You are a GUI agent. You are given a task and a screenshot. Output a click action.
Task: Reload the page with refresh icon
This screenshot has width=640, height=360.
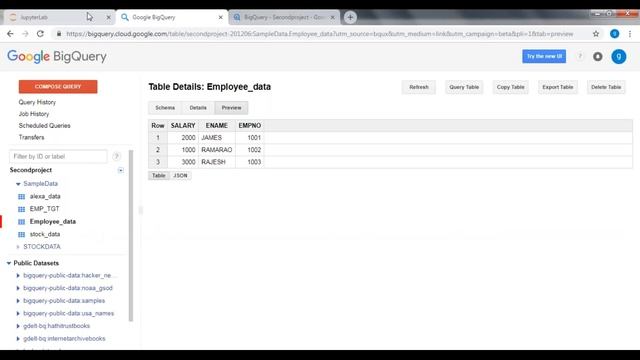(x=40, y=34)
